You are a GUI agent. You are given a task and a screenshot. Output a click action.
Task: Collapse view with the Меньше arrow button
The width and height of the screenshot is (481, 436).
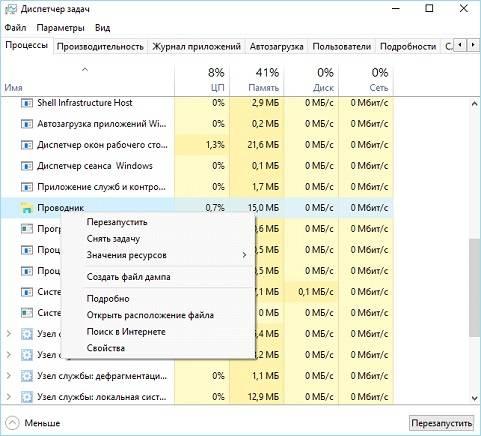[x=13, y=423]
